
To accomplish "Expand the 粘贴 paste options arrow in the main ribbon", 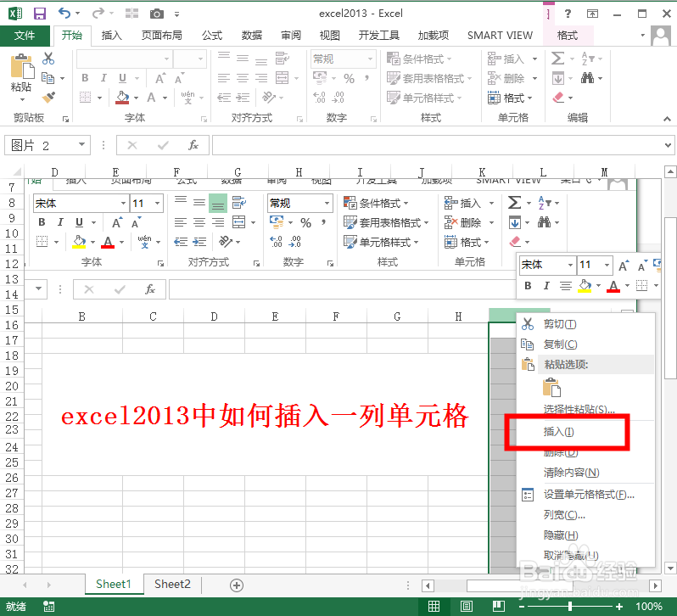I will pyautogui.click(x=22, y=100).
